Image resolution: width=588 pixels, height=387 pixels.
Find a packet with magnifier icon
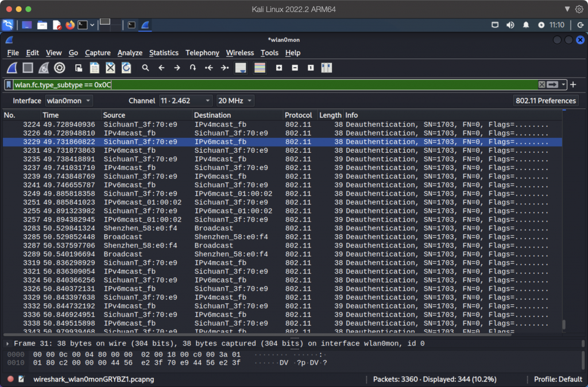tap(145, 68)
